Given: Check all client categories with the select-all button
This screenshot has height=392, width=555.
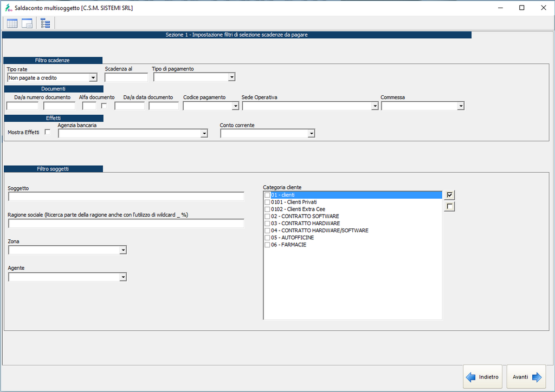Looking at the screenshot, I should [x=449, y=195].
